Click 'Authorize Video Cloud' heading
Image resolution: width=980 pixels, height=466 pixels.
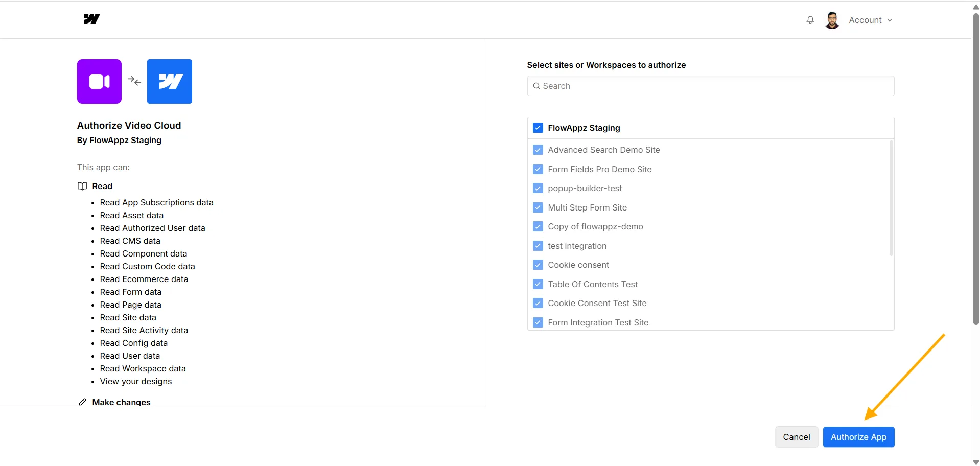(129, 125)
